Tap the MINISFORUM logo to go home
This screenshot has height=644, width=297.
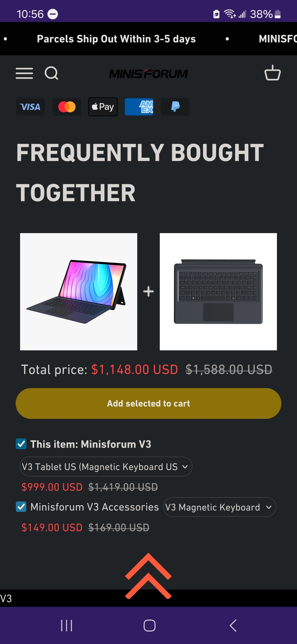pos(148,73)
